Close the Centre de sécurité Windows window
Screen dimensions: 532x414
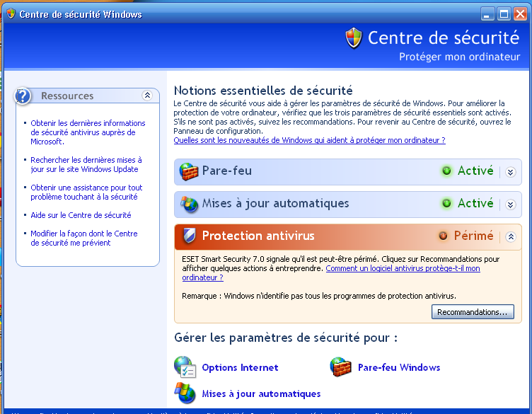click(521, 14)
